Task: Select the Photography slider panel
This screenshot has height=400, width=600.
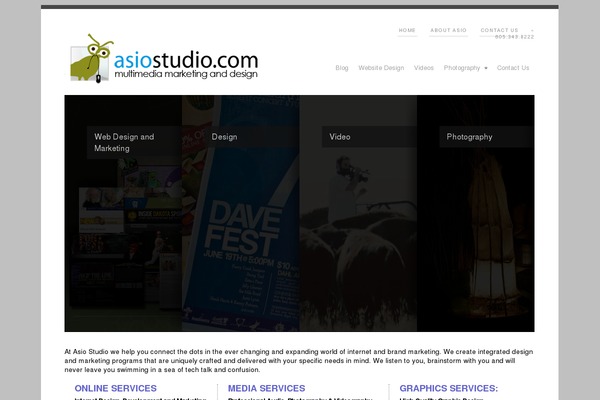Action: point(476,213)
